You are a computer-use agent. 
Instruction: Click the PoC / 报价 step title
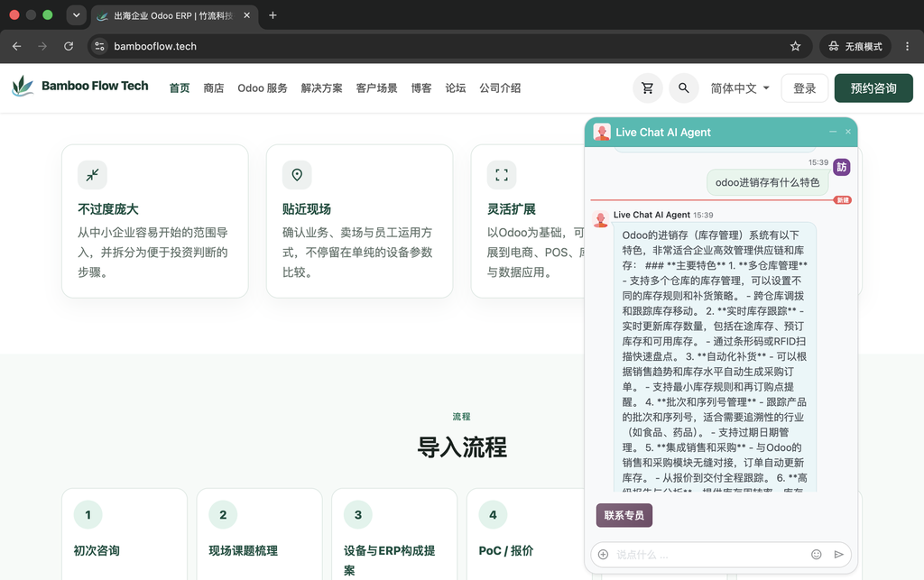505,550
